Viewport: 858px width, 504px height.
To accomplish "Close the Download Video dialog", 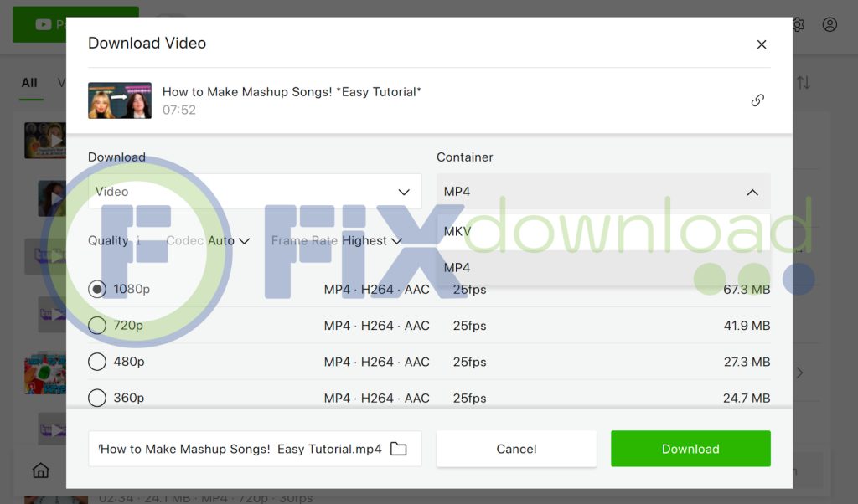I will click(x=761, y=44).
